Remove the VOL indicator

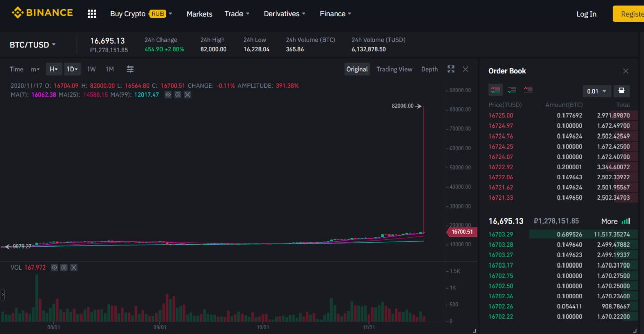point(73,268)
